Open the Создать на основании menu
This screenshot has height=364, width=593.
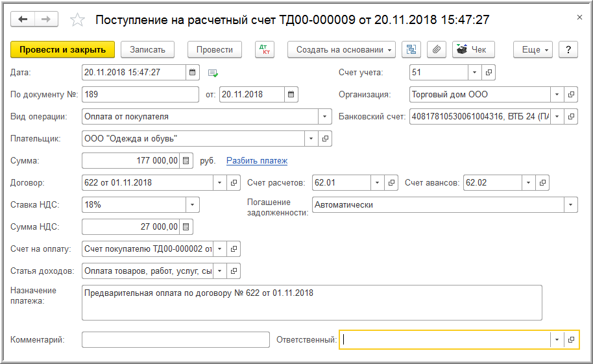click(341, 50)
